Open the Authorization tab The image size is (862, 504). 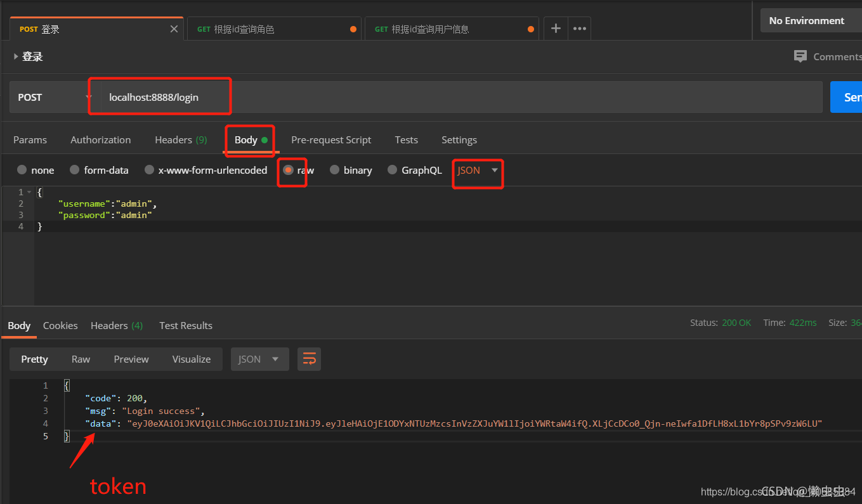pos(101,139)
